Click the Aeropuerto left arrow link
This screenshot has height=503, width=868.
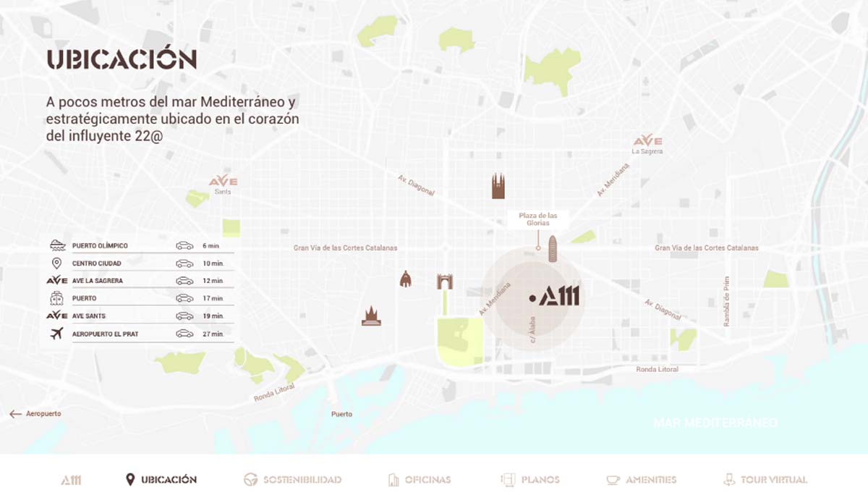pos(35,414)
